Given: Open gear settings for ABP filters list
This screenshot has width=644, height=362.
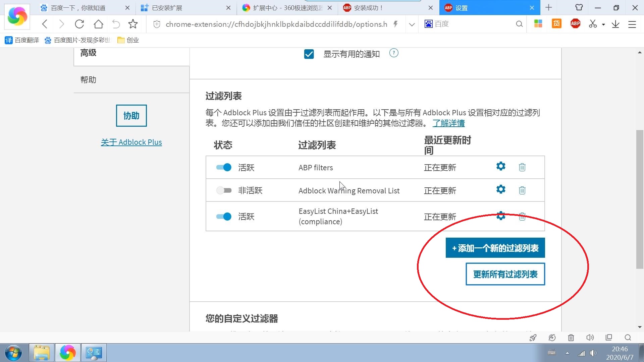Looking at the screenshot, I should [x=500, y=166].
